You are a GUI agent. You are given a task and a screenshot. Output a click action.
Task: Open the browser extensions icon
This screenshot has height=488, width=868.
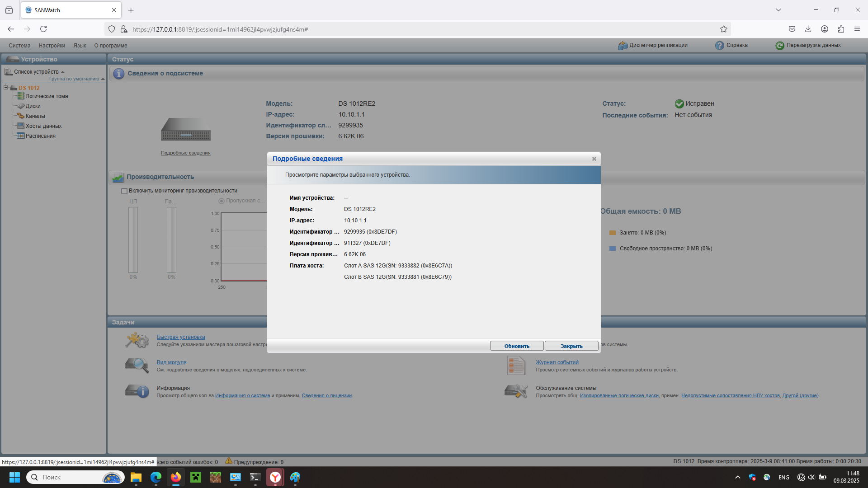pyautogui.click(x=841, y=29)
